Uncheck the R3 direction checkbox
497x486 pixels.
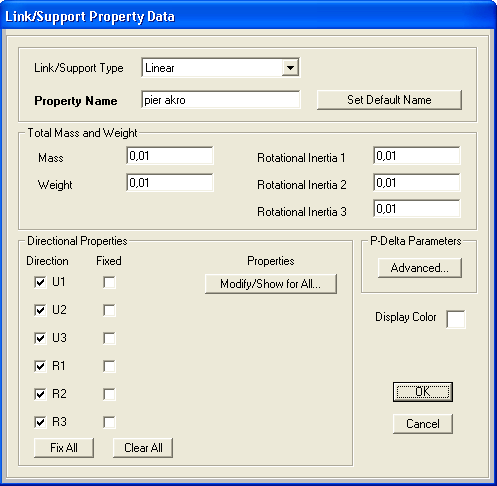pyautogui.click(x=40, y=422)
